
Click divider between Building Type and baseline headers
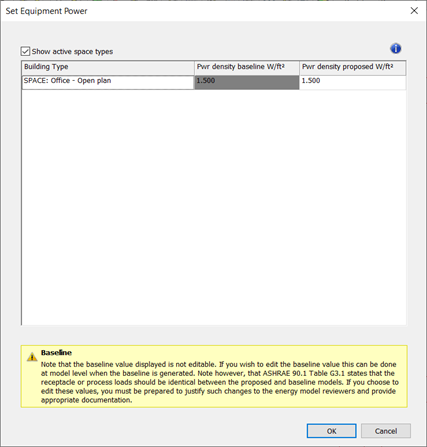tap(194, 67)
